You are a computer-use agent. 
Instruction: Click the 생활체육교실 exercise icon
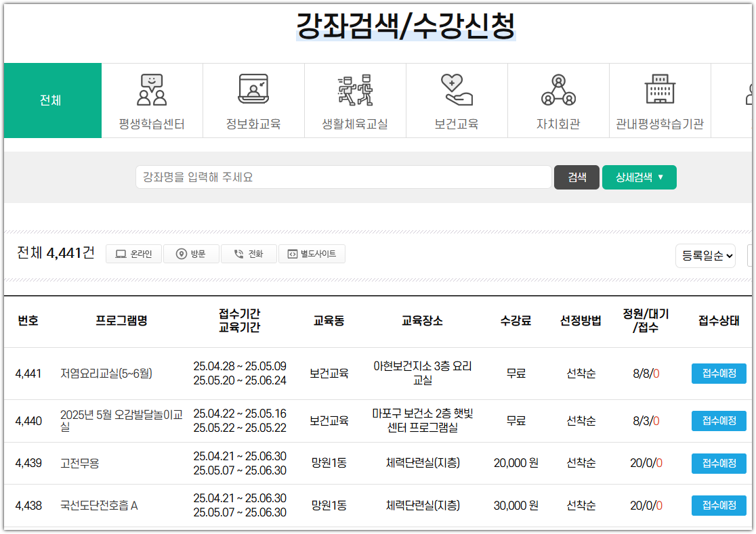[355, 89]
